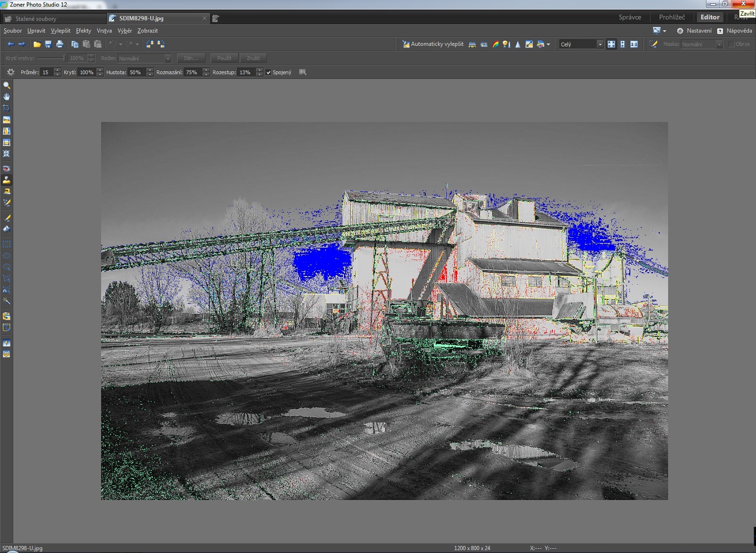Select the Magic Wand selection tool
The height and width of the screenshot is (553, 756).
6,301
